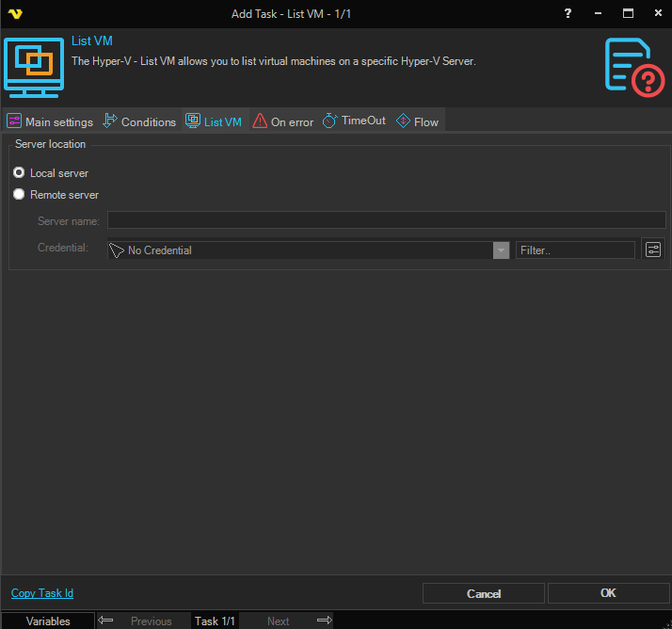Click the left arrow Previous icon
Viewport: 672px width, 629px height.
coord(106,621)
